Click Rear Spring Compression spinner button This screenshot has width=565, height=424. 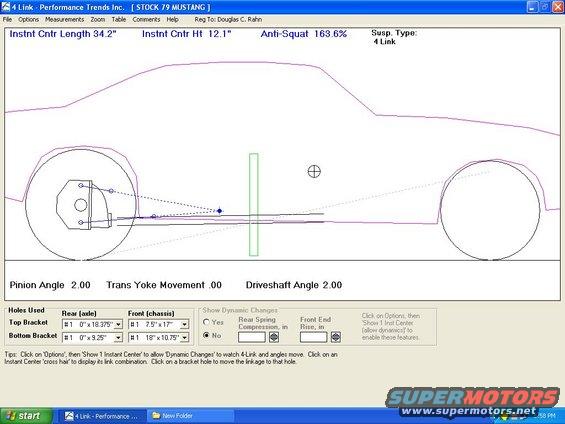274,337
